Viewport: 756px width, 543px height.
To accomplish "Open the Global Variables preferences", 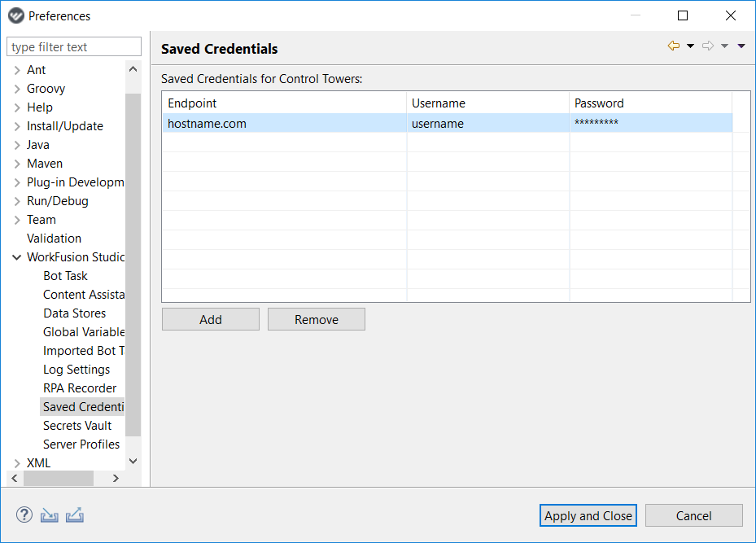I will click(83, 332).
